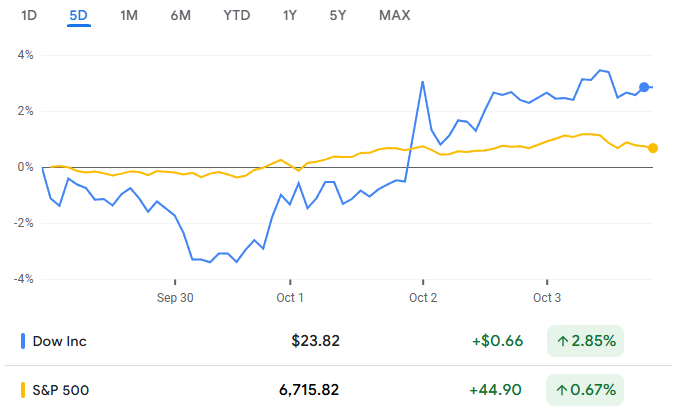Select the YTD range tab
679x408 pixels.
click(x=237, y=15)
